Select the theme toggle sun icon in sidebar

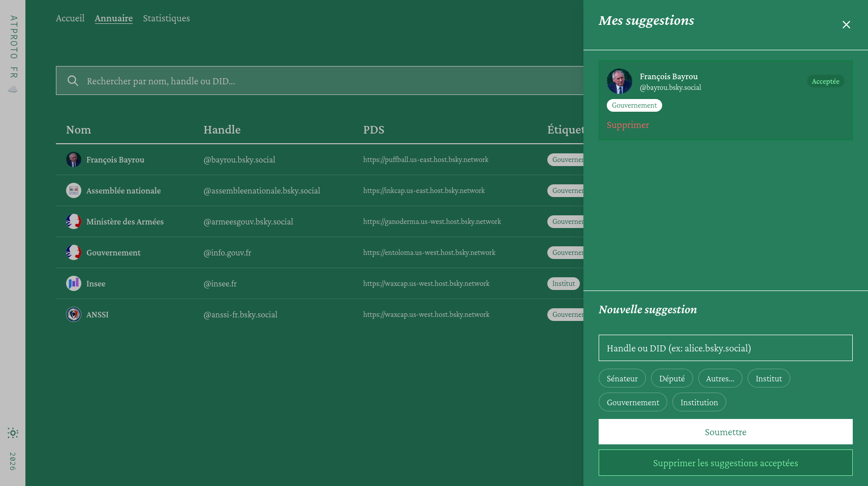[x=13, y=433]
